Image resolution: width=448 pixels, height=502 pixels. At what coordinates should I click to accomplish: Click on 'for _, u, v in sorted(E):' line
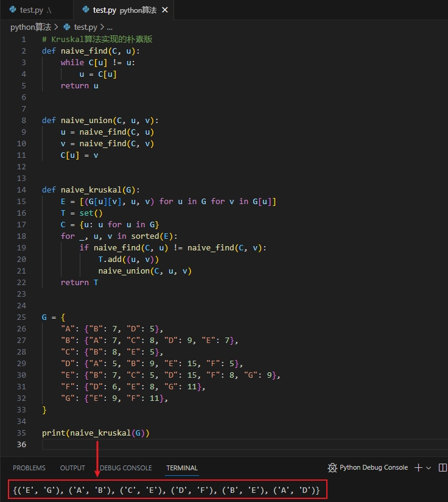(119, 236)
